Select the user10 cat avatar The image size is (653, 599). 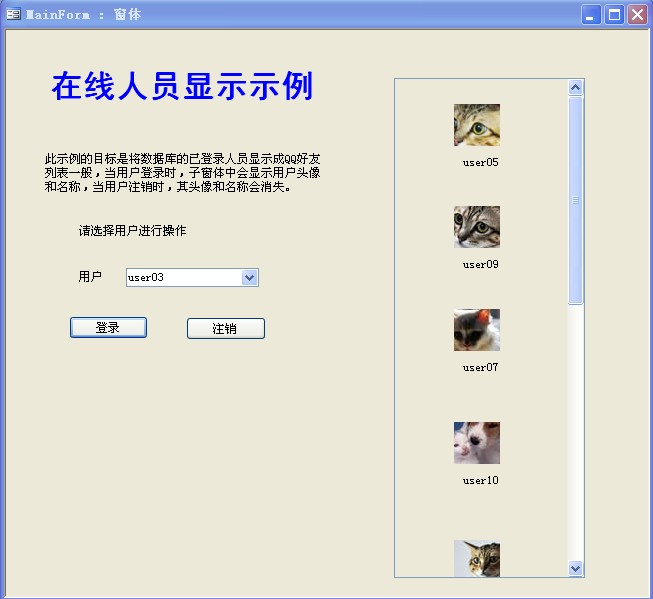[x=477, y=443]
